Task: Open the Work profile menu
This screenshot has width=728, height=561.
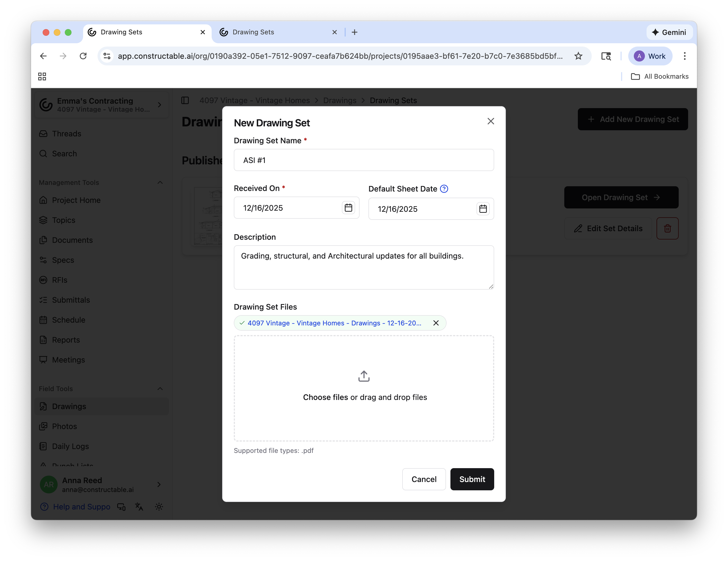Action: [650, 56]
